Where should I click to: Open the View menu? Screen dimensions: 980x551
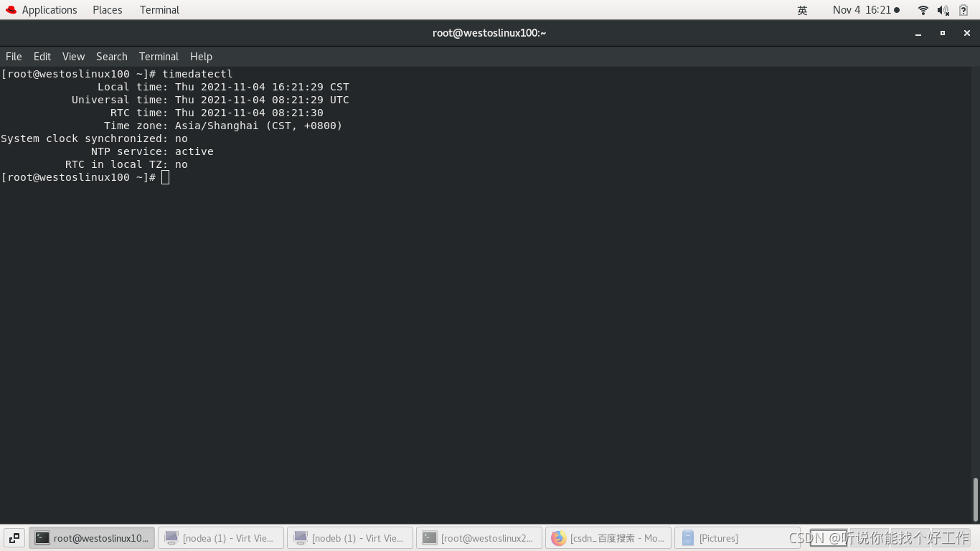point(73,57)
